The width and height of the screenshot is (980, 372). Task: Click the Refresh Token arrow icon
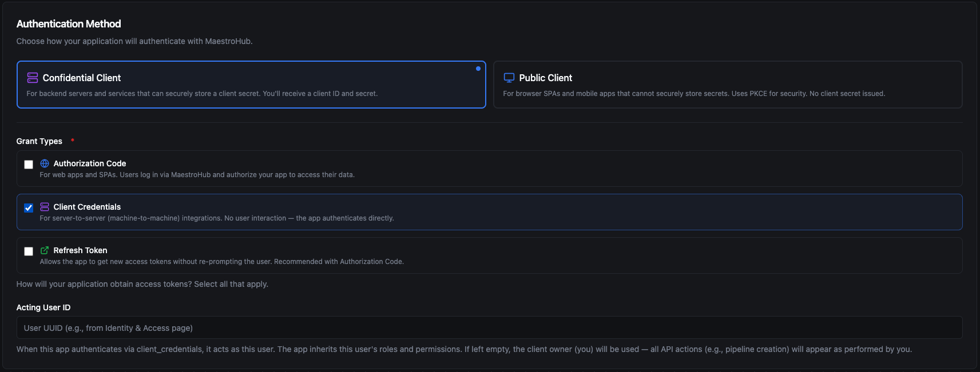(x=45, y=250)
